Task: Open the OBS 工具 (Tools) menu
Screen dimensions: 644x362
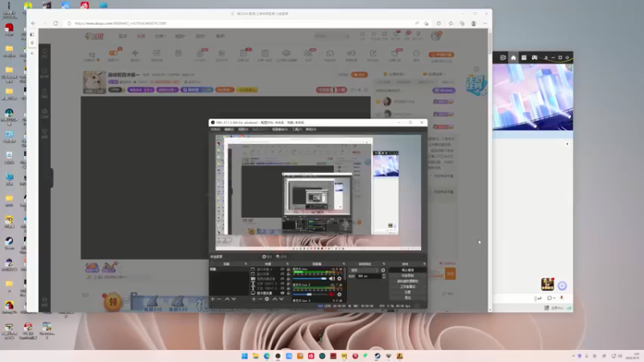Action: [x=296, y=130]
